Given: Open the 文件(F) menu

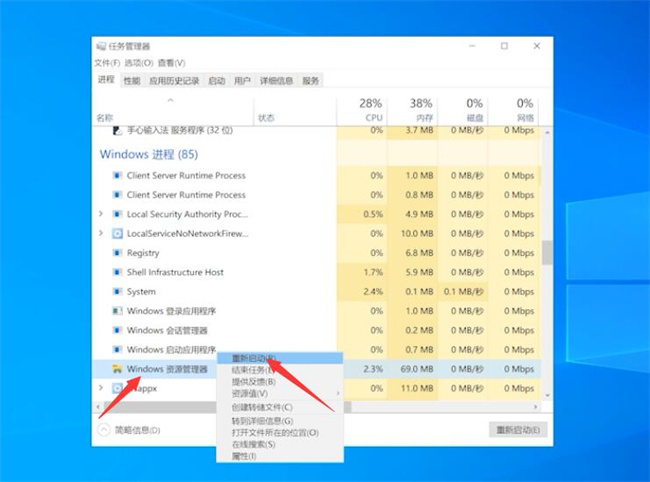Looking at the screenshot, I should pos(107,62).
